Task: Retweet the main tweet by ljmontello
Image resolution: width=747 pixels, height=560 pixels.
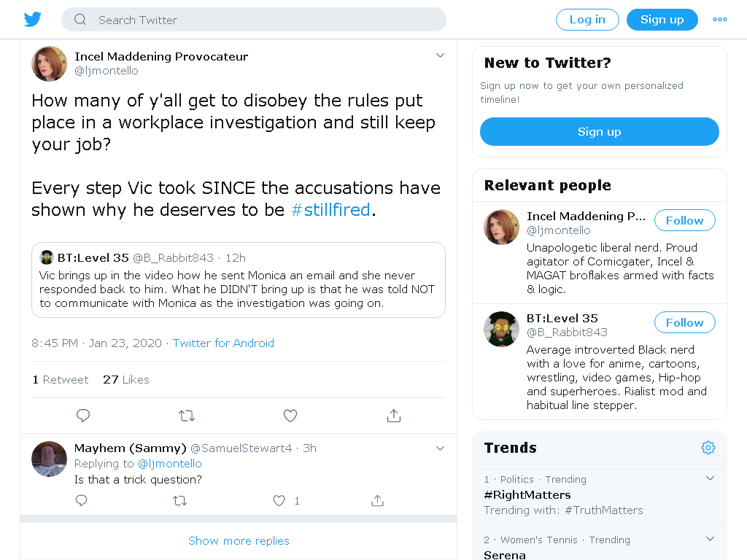Action: (x=187, y=416)
